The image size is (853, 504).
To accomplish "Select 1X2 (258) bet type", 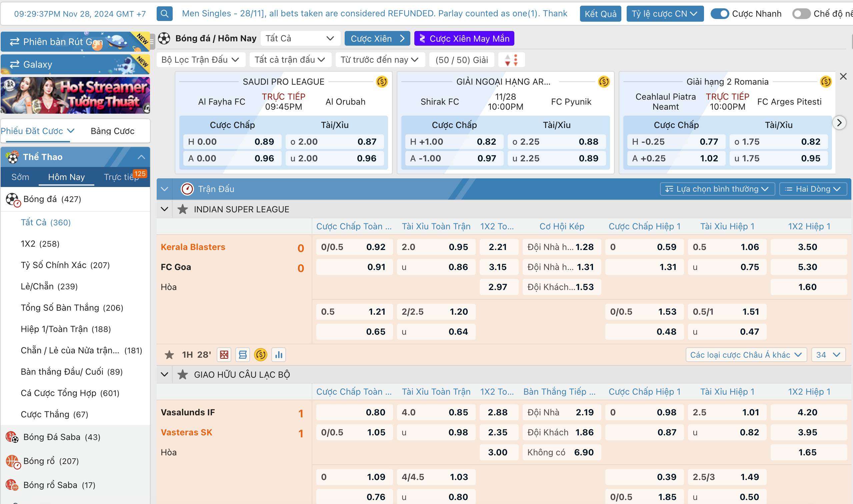I will (x=40, y=244).
